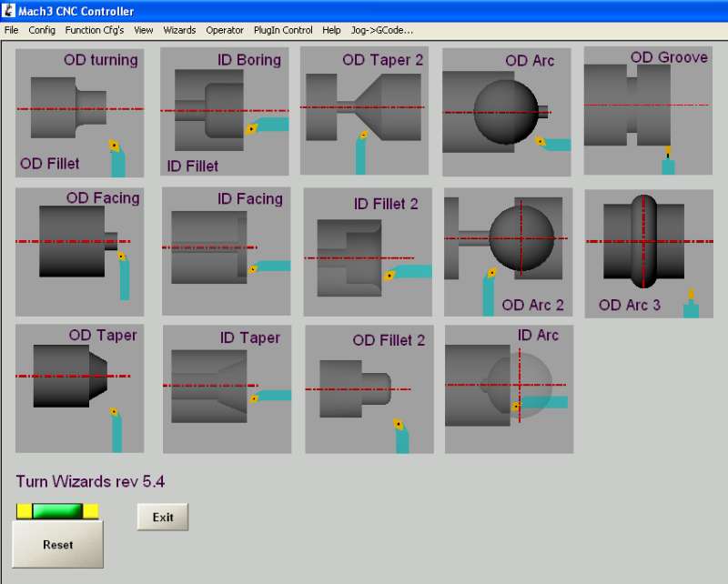This screenshot has width=728, height=584.
Task: Click the green reset status indicator
Action: (x=57, y=511)
